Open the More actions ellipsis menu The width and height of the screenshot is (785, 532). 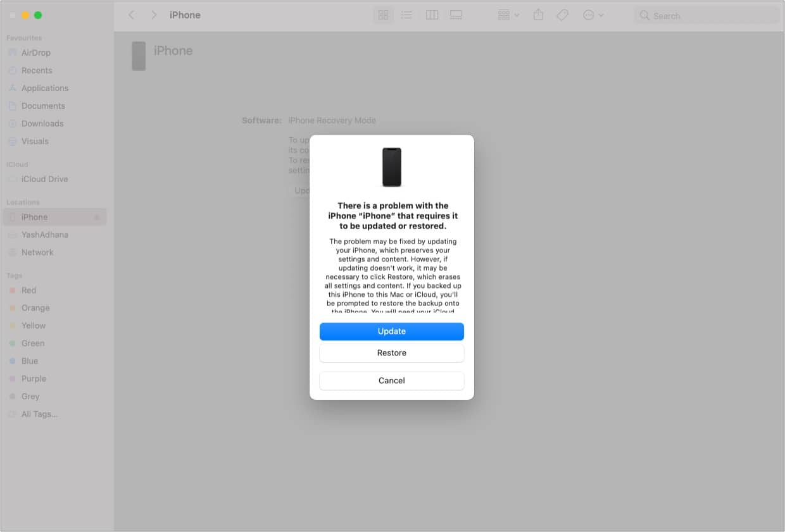(x=593, y=15)
